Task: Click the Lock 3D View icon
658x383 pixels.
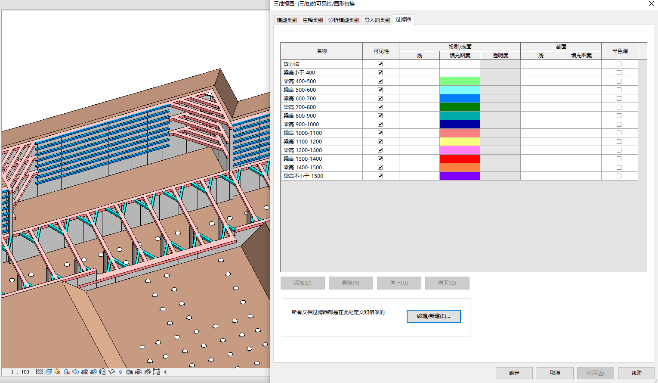Action: pos(103,372)
